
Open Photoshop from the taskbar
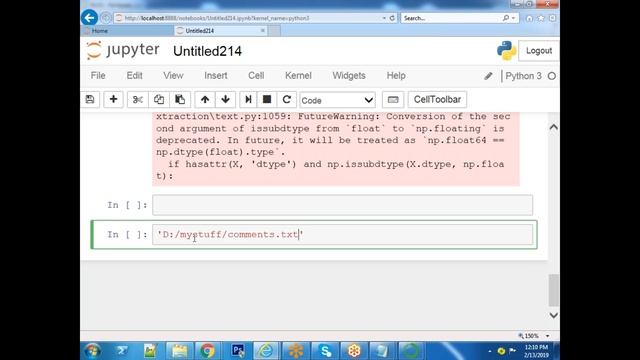coord(238,351)
